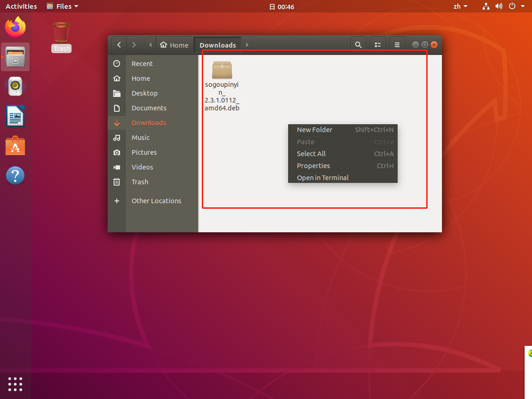Open the network status icon in top bar
Image resolution: width=532 pixels, height=399 pixels.
[486, 6]
